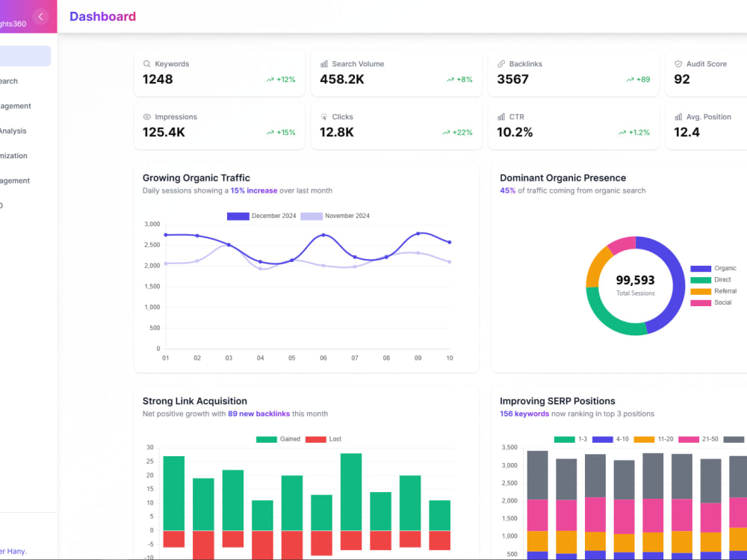This screenshot has height=560, width=747.
Task: Click the Search Volume 458.2K card
Action: (x=397, y=73)
